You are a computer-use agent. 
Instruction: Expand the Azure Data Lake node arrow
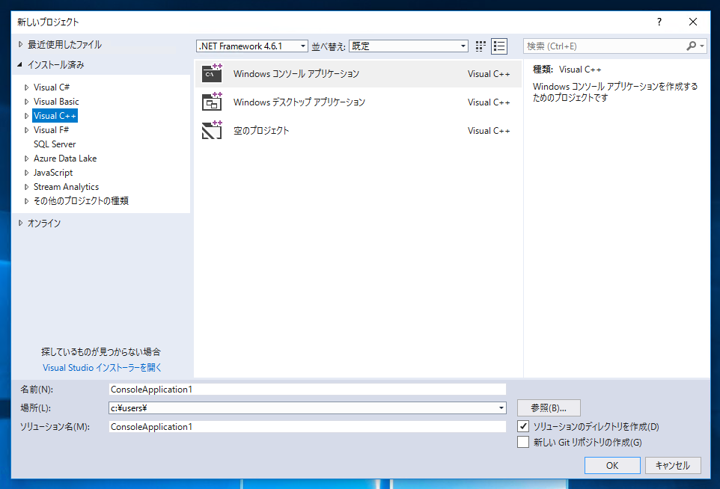tap(27, 158)
